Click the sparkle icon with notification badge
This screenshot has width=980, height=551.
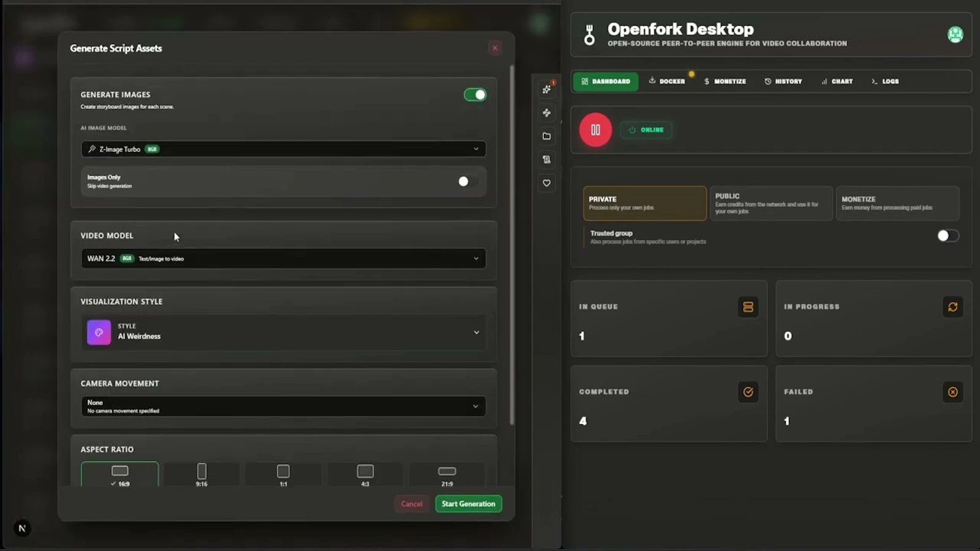[x=546, y=89]
